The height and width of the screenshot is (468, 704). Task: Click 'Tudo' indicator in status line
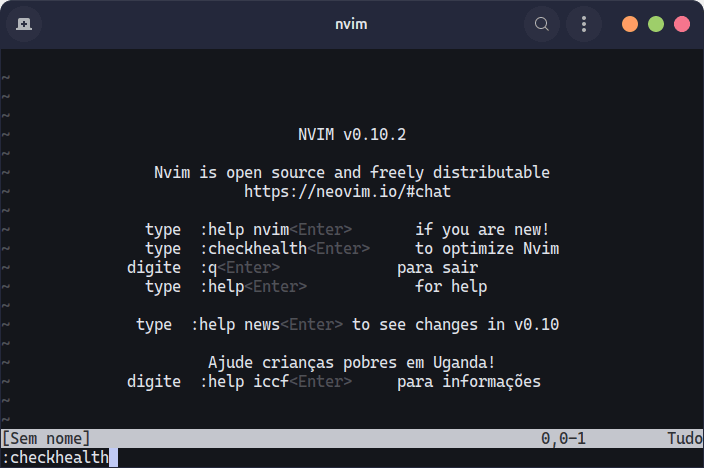685,438
